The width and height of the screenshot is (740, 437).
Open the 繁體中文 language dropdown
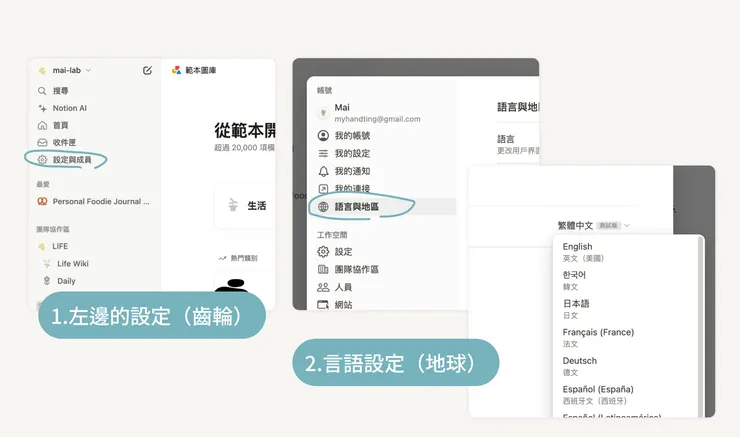click(x=593, y=226)
